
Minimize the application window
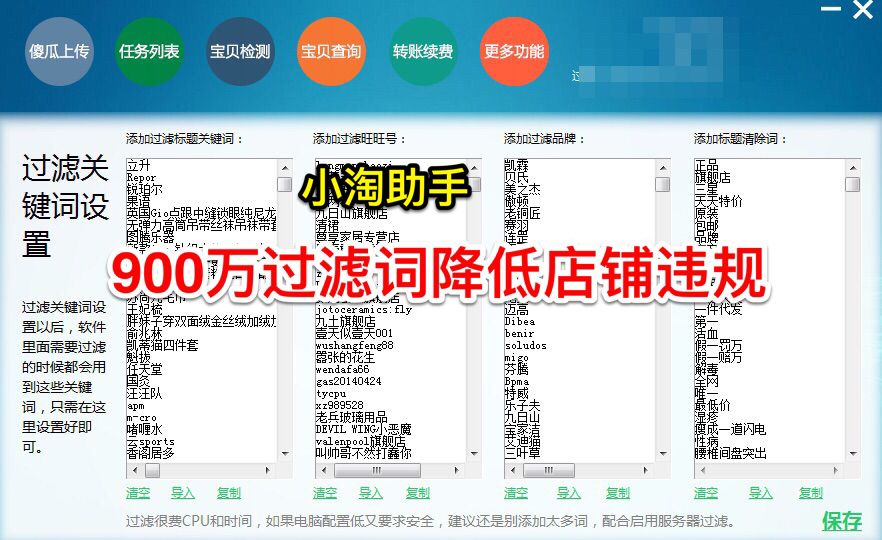[831, 9]
